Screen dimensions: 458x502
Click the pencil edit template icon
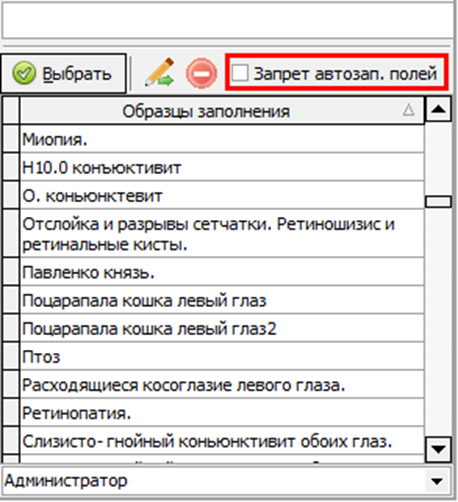point(159,72)
